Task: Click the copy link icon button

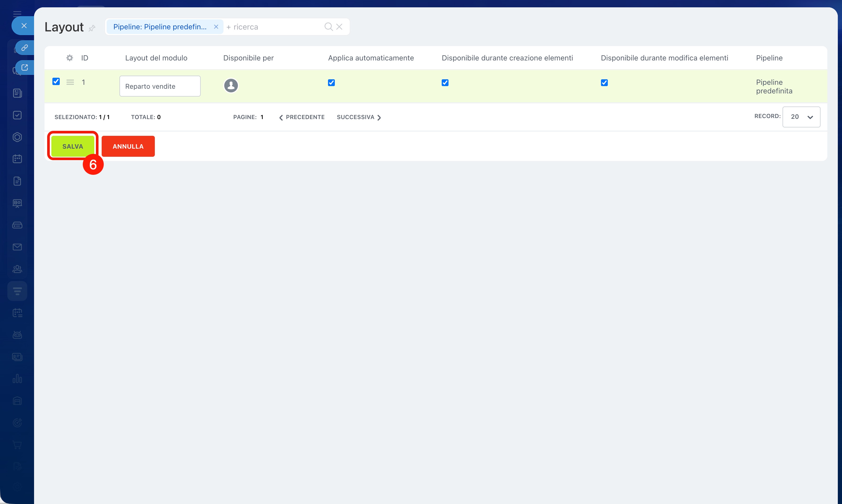Action: coord(24,48)
